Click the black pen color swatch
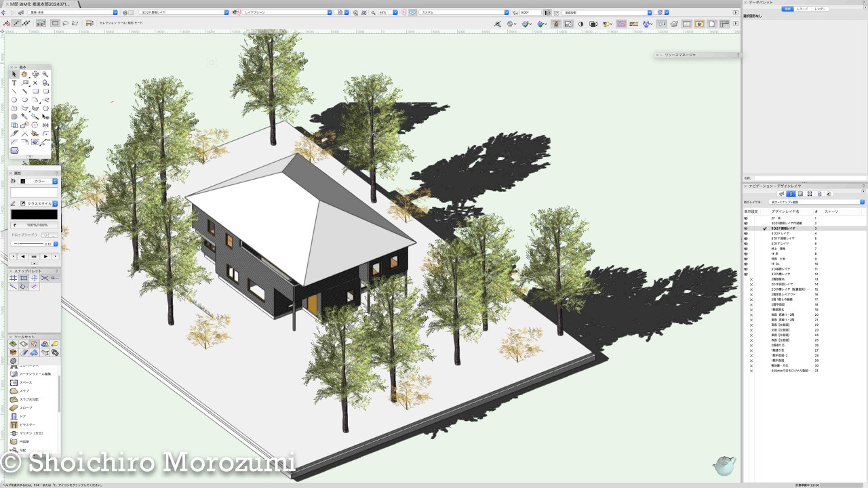 34,214
